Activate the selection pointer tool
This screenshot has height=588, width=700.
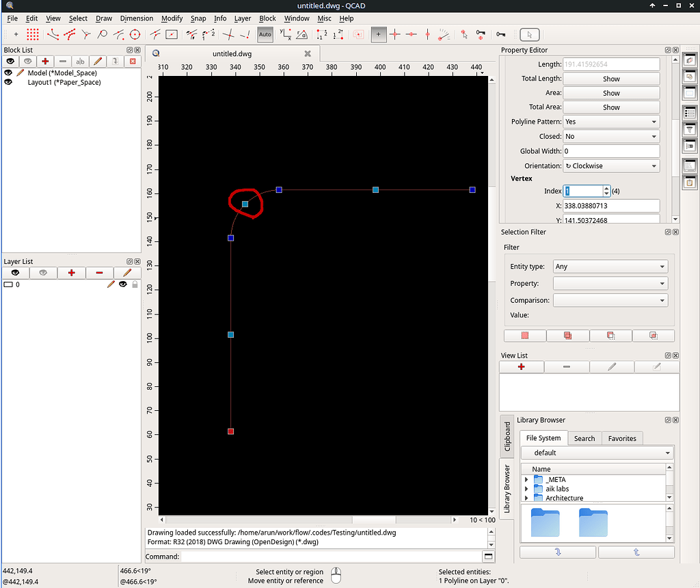pyautogui.click(x=530, y=34)
